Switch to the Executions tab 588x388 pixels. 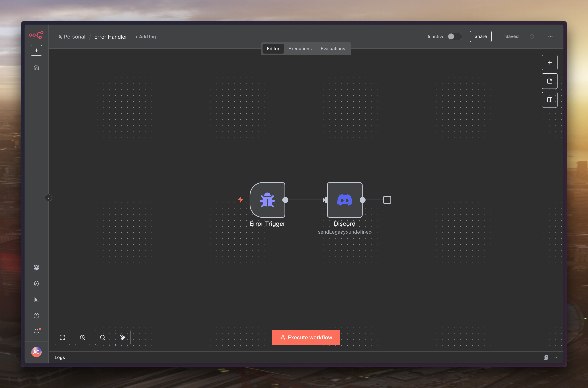pos(300,49)
